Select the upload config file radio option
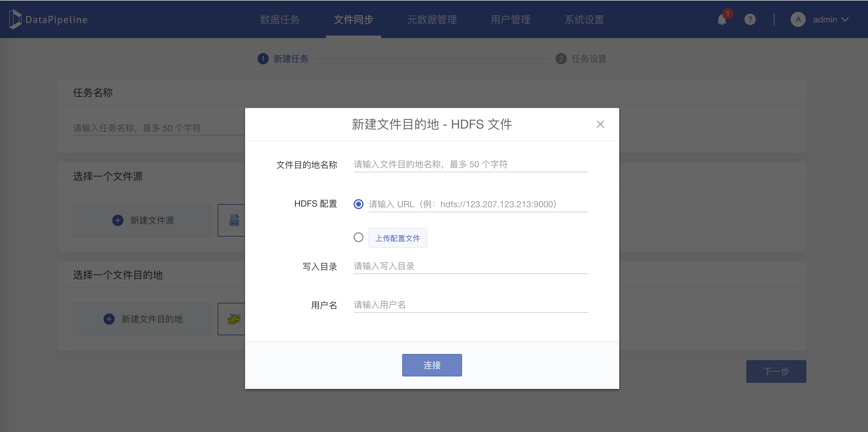Screen dimensions: 868x432 pos(358,238)
